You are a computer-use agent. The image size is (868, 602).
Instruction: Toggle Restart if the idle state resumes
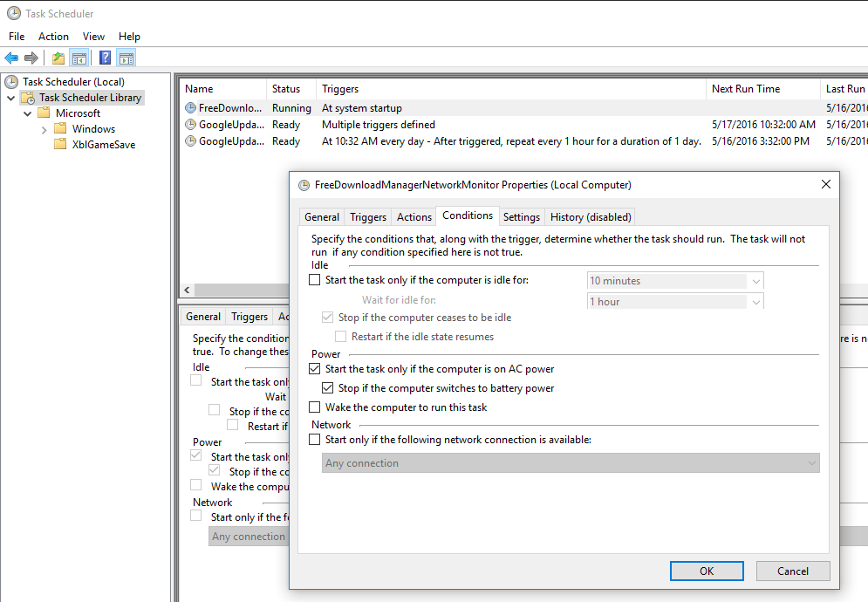click(341, 337)
